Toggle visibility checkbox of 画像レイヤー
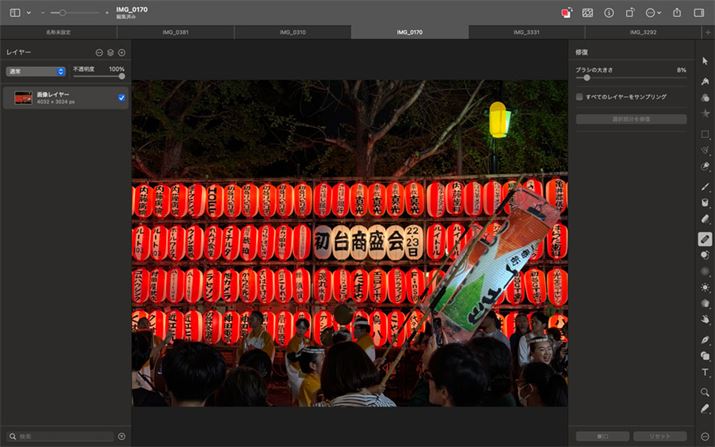The width and height of the screenshot is (715, 447). [121, 98]
